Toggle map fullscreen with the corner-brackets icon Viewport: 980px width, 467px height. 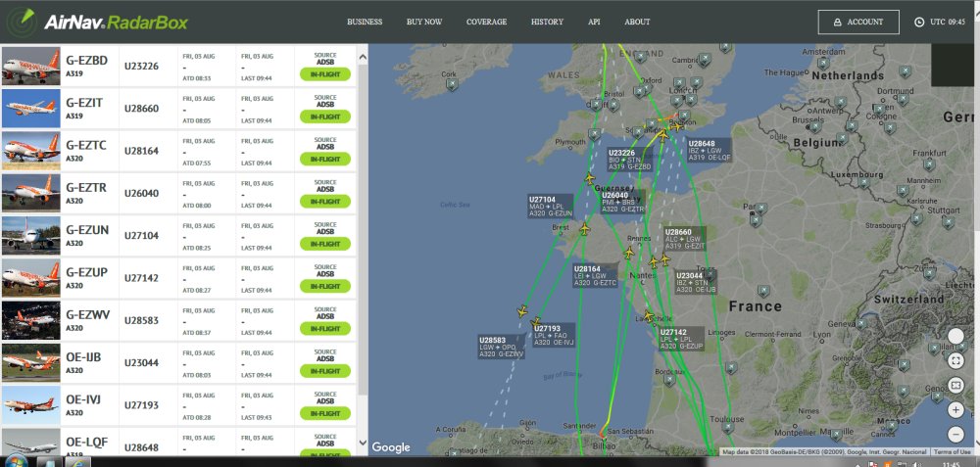[x=955, y=361]
